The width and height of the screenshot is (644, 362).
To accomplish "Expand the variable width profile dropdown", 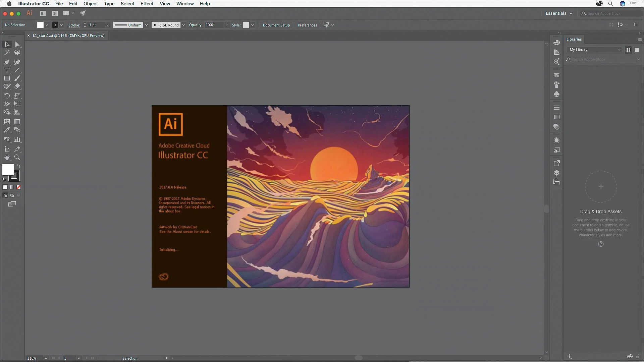I will [x=147, y=25].
